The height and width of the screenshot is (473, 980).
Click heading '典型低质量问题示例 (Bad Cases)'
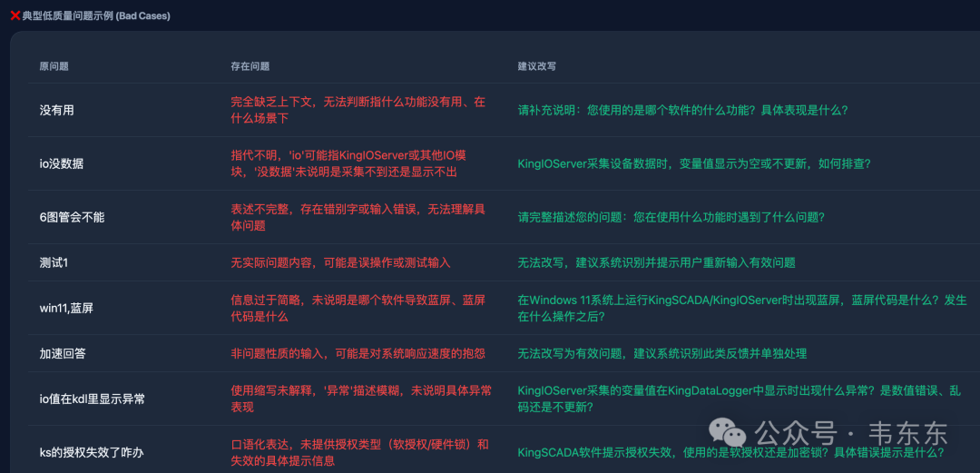point(96,15)
